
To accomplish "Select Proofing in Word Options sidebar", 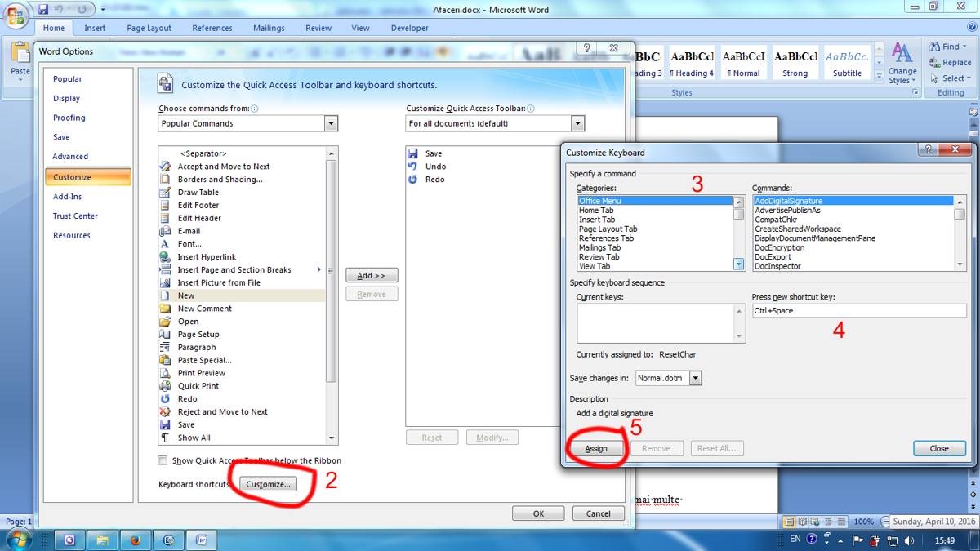I will tap(69, 118).
